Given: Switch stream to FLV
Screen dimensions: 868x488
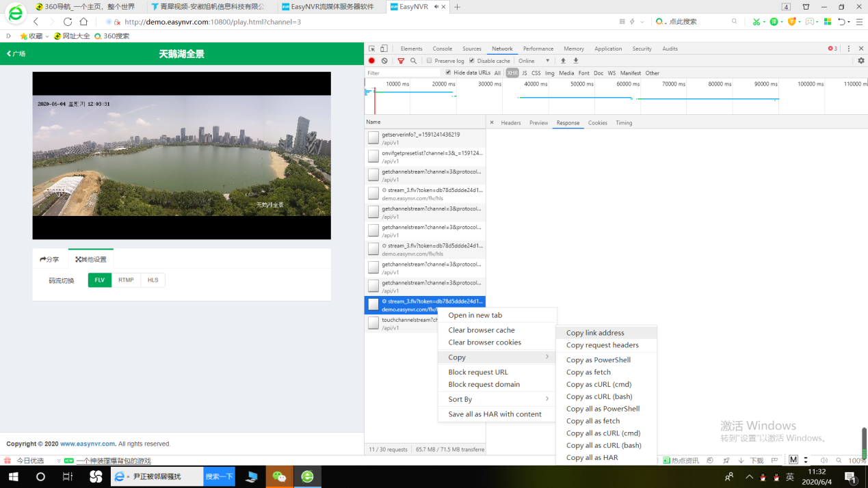Looking at the screenshot, I should tap(100, 280).
